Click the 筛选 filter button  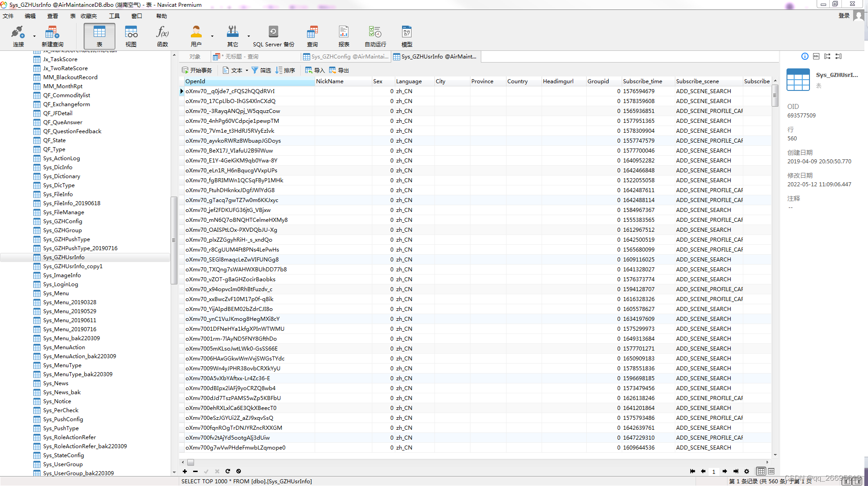coord(261,70)
